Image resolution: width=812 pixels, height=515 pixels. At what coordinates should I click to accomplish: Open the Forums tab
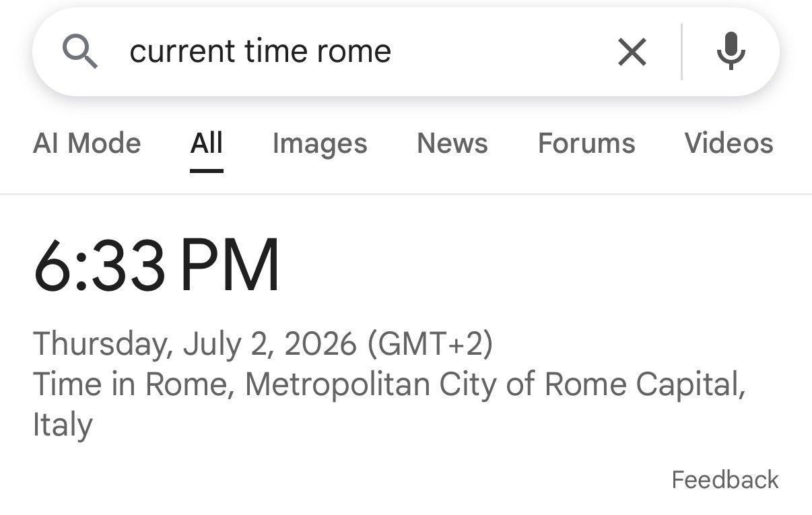click(x=586, y=143)
